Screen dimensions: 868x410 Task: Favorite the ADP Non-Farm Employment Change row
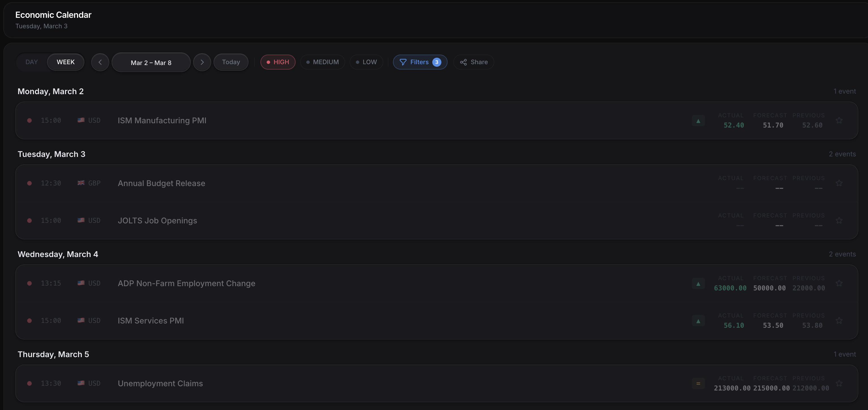(839, 283)
